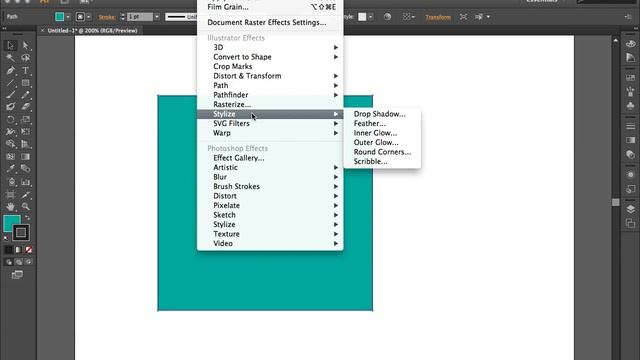Select the Pencil tool

tap(25, 95)
